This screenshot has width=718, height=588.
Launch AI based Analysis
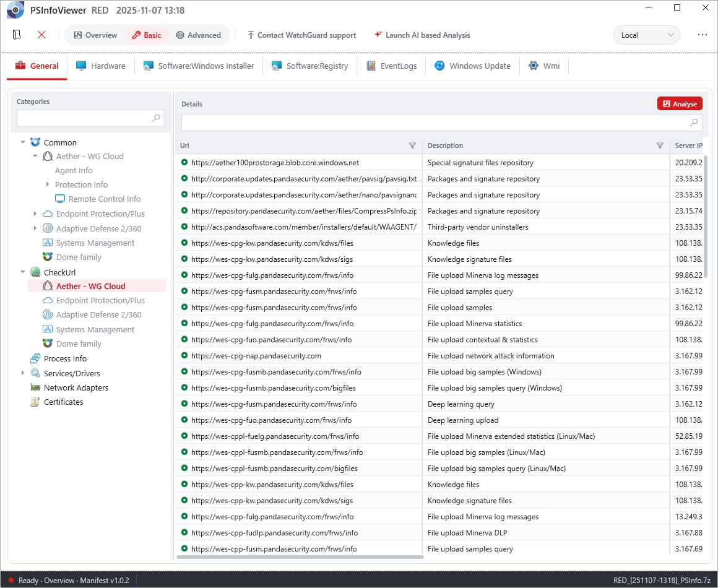(422, 35)
